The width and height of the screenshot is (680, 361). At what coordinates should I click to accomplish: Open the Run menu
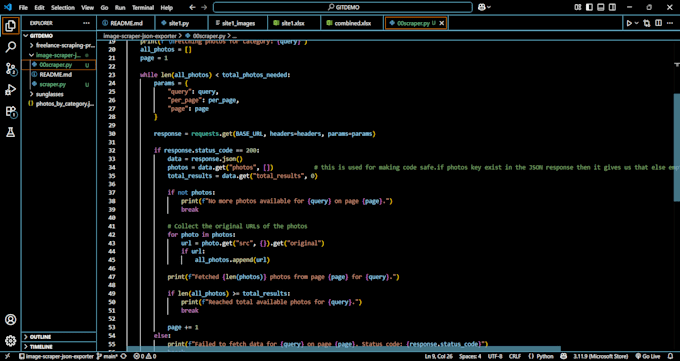pyautogui.click(x=120, y=7)
